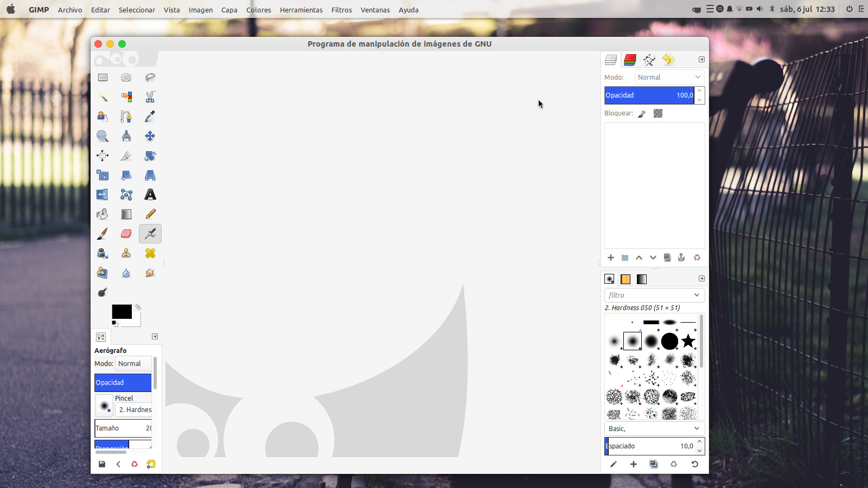This screenshot has height=488, width=868.
Task: Open Aerógrafo tool Modo dropdown
Action: [x=133, y=364]
